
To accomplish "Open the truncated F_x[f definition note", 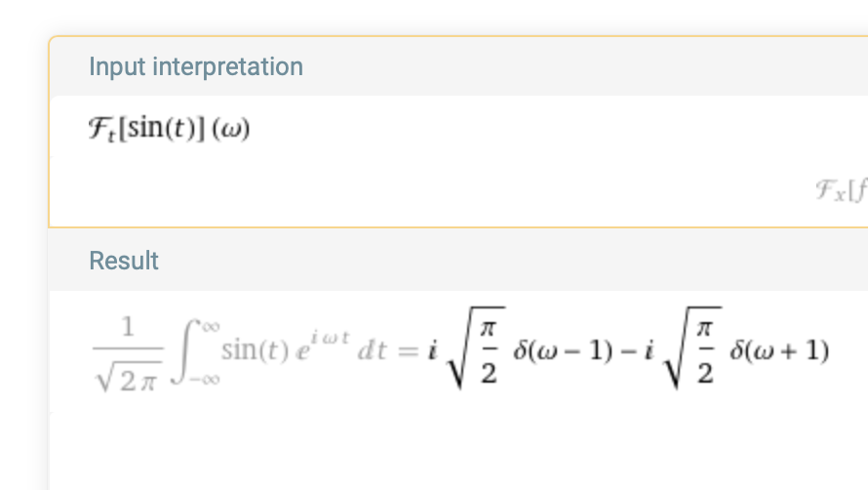I will (840, 190).
